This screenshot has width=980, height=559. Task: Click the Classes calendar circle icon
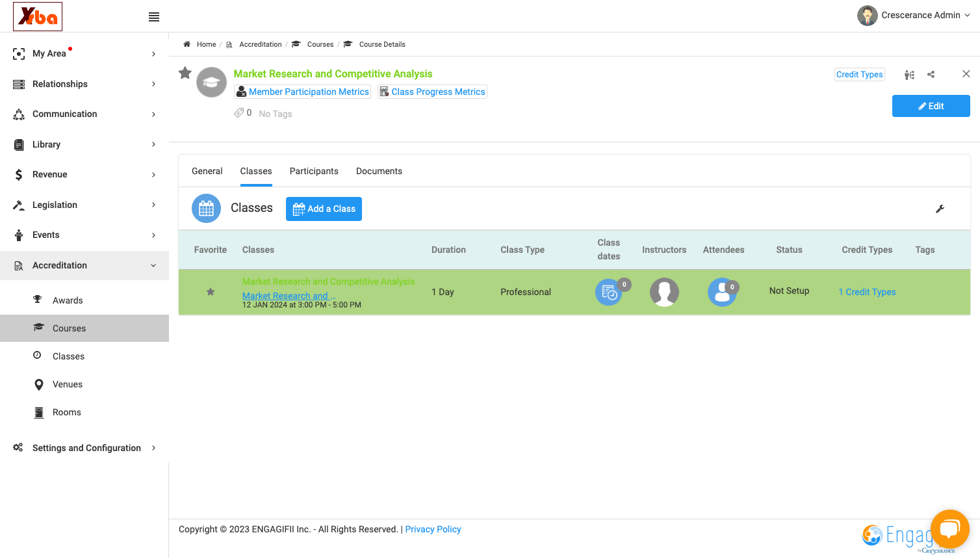tap(206, 209)
